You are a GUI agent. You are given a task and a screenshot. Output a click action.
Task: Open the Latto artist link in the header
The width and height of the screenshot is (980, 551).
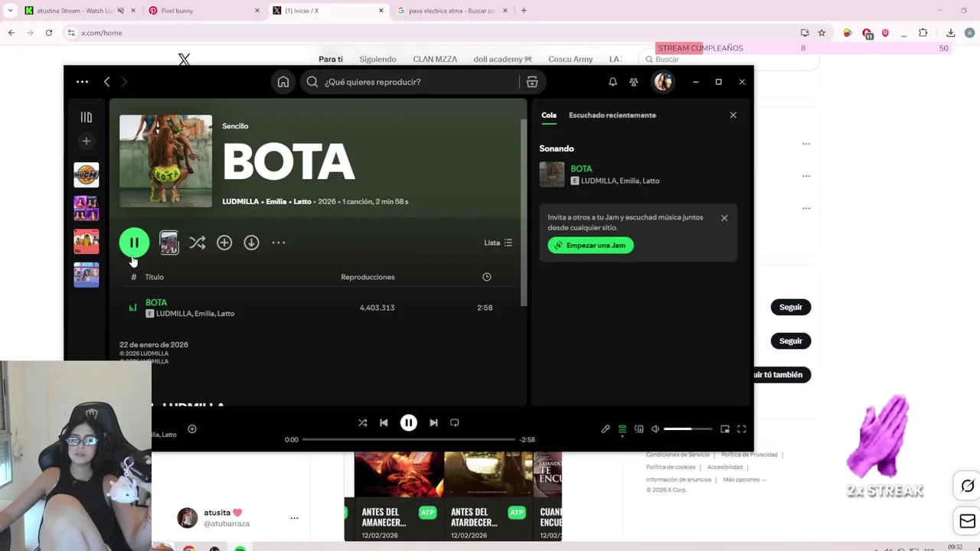pos(302,202)
